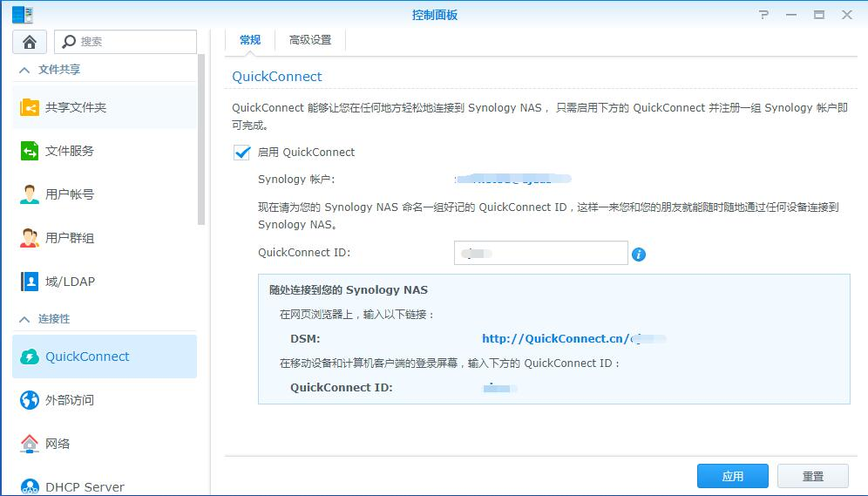This screenshot has height=496, width=868.
Task: Click the blurred Synology account link
Action: coord(512,179)
